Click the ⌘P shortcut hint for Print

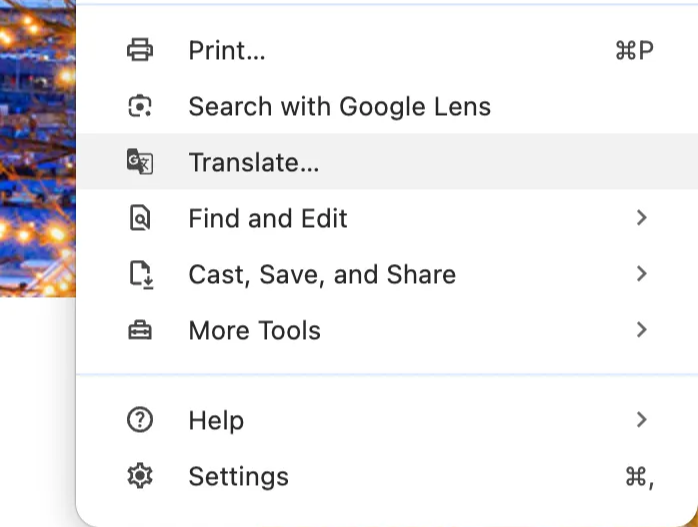(635, 50)
